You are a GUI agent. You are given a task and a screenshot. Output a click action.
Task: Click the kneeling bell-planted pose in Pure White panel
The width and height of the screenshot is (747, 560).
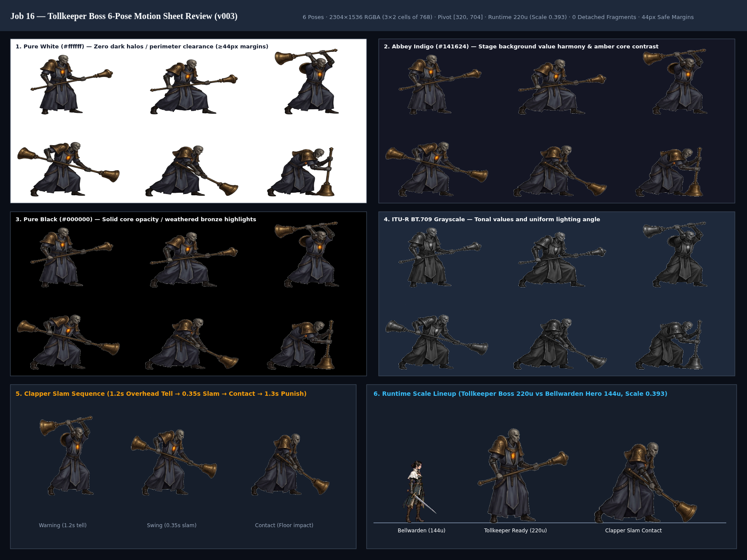coord(301,172)
